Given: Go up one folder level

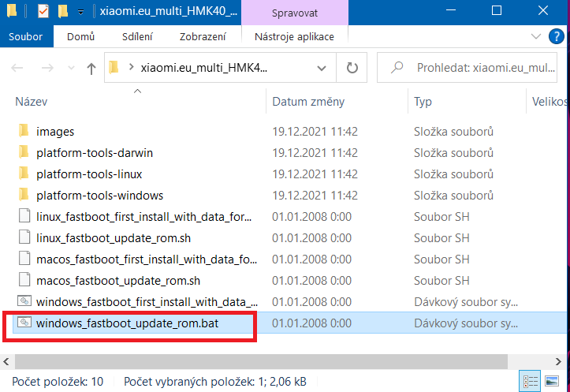Looking at the screenshot, I should coord(91,68).
